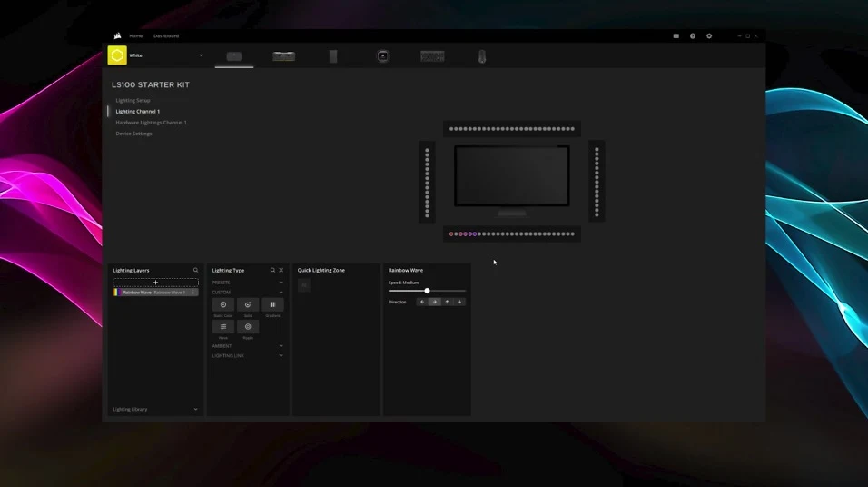Click the yellow White profile icon
This screenshot has height=487, width=868.
117,55
